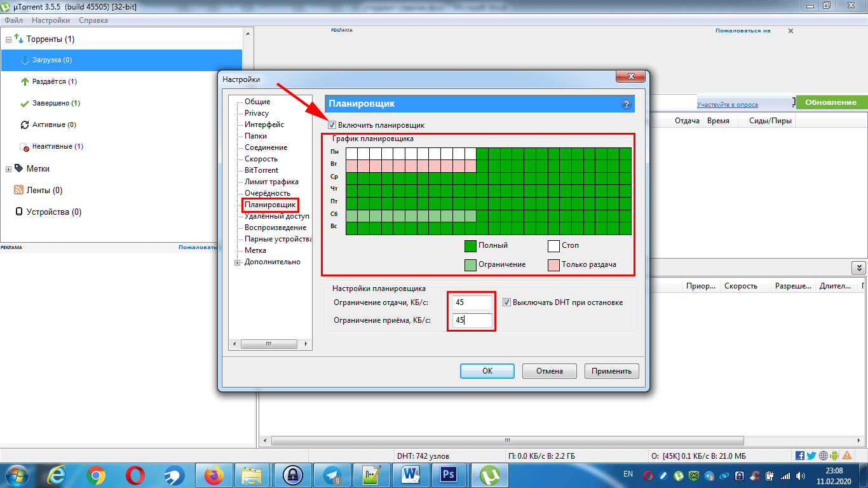
Task: Go to Соединение settings page
Action: [266, 147]
